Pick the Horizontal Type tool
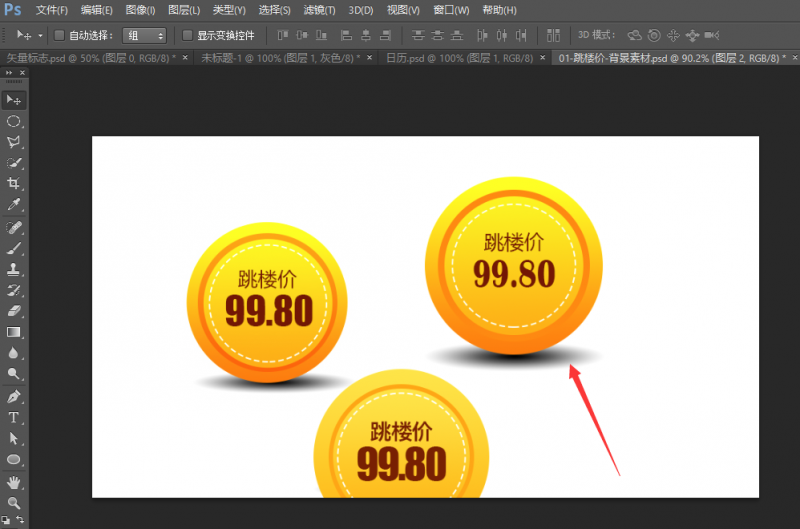Image resolution: width=800 pixels, height=529 pixels. 14,417
